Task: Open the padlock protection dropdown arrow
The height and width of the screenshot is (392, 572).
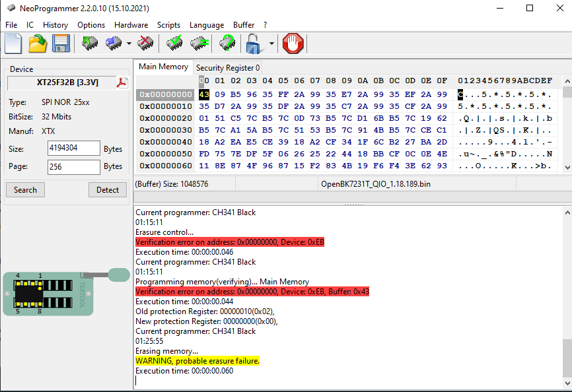Action: point(271,44)
